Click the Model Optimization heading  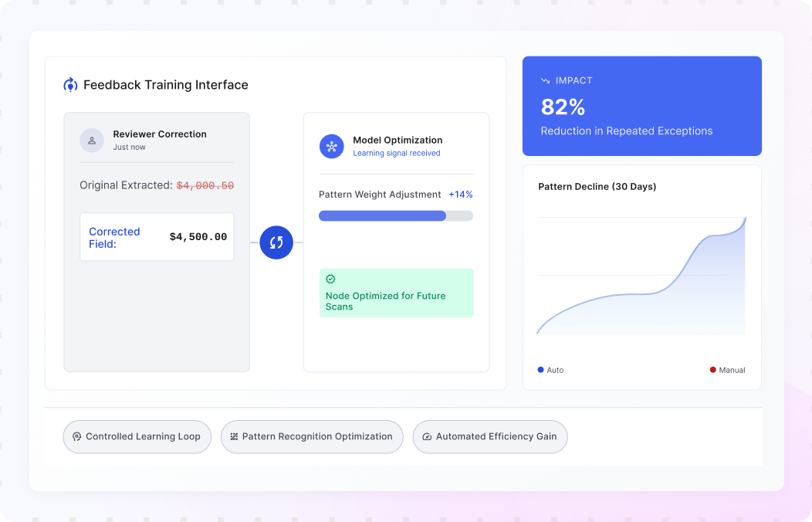tap(398, 141)
